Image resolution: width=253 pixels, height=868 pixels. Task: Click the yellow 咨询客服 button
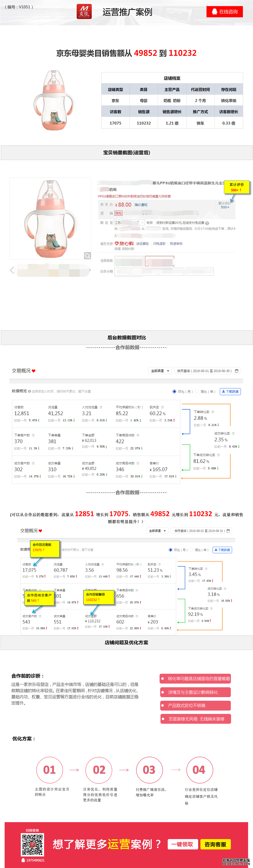216,844
